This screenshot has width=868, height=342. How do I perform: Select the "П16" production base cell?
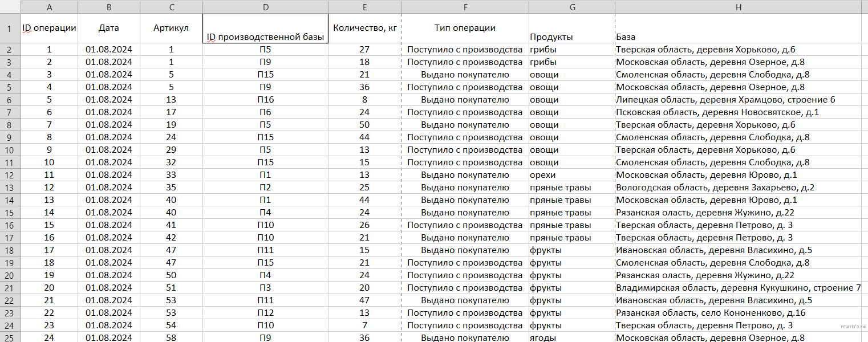(x=265, y=100)
